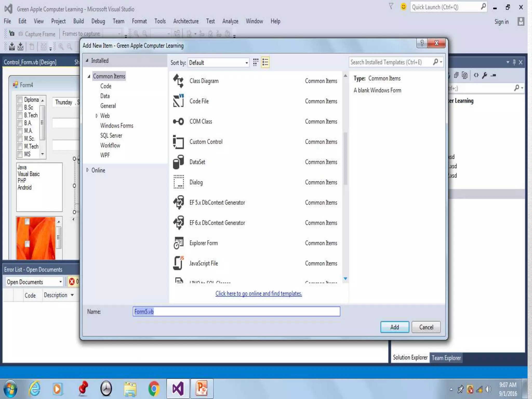
Task: Click the go online and find templates link
Action: click(258, 294)
